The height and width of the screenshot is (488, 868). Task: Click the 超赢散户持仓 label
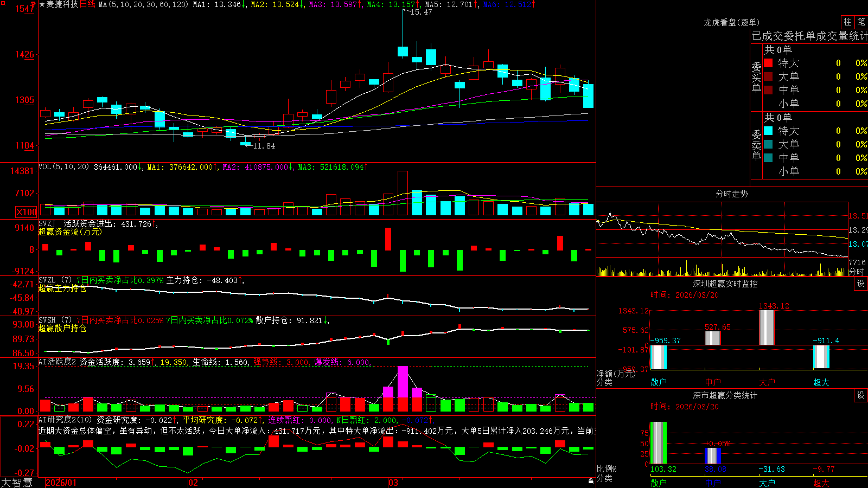click(x=62, y=328)
